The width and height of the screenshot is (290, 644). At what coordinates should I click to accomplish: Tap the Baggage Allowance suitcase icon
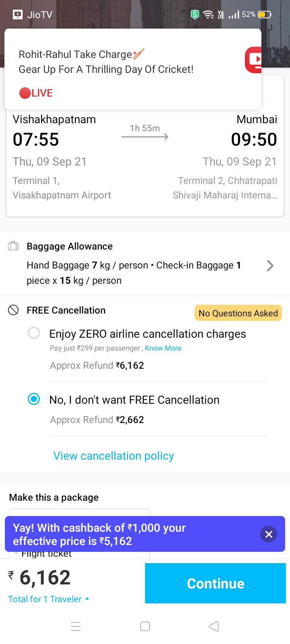pos(13,246)
